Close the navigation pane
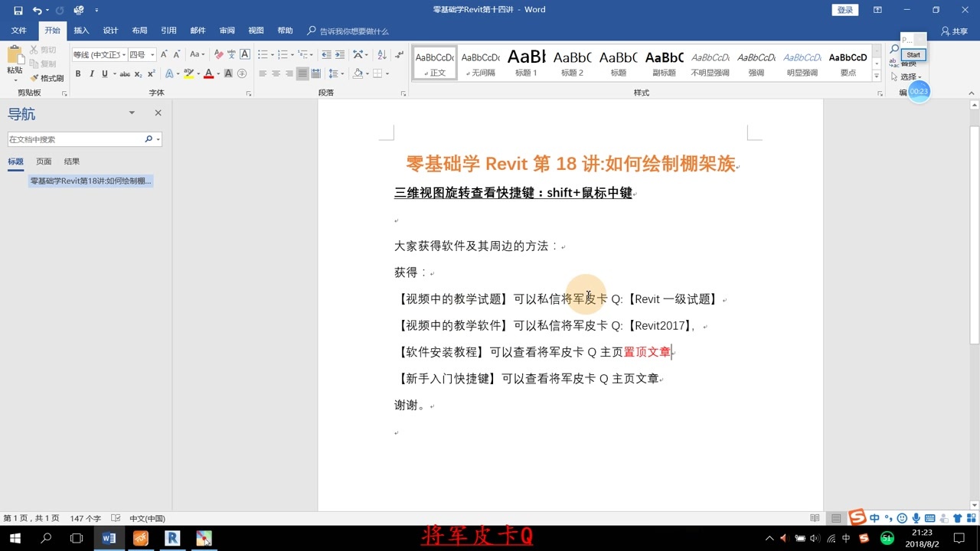The image size is (980, 551). [158, 112]
